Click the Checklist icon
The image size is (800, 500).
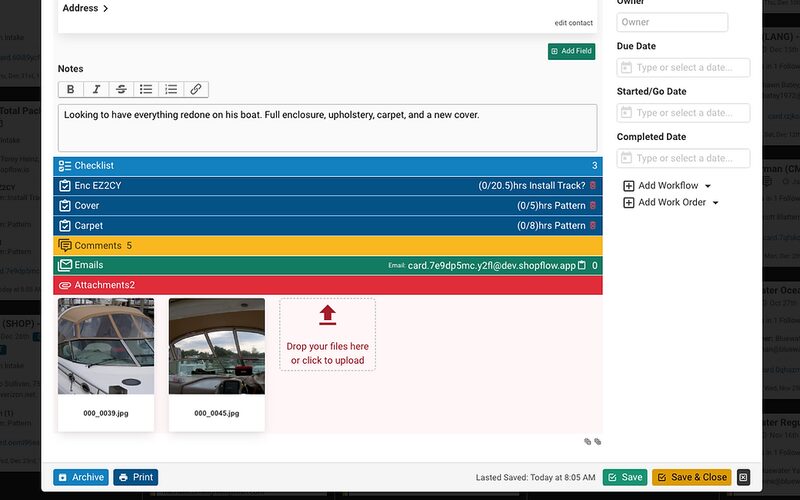[65, 166]
